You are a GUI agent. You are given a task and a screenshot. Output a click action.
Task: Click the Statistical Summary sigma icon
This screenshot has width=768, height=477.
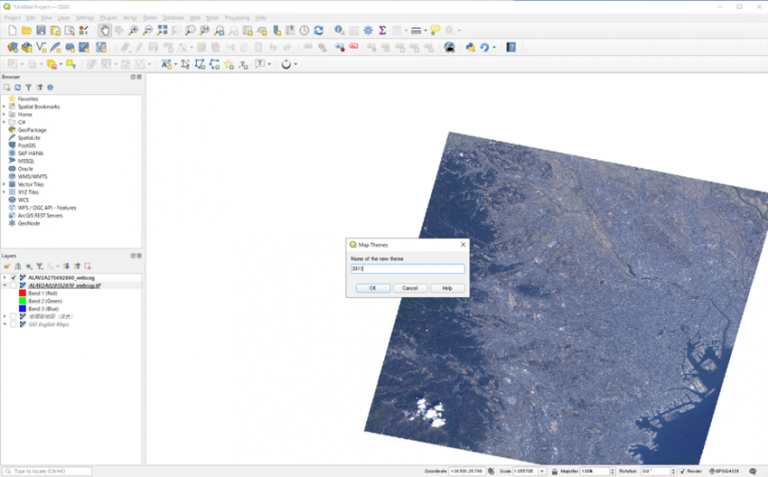coord(383,30)
